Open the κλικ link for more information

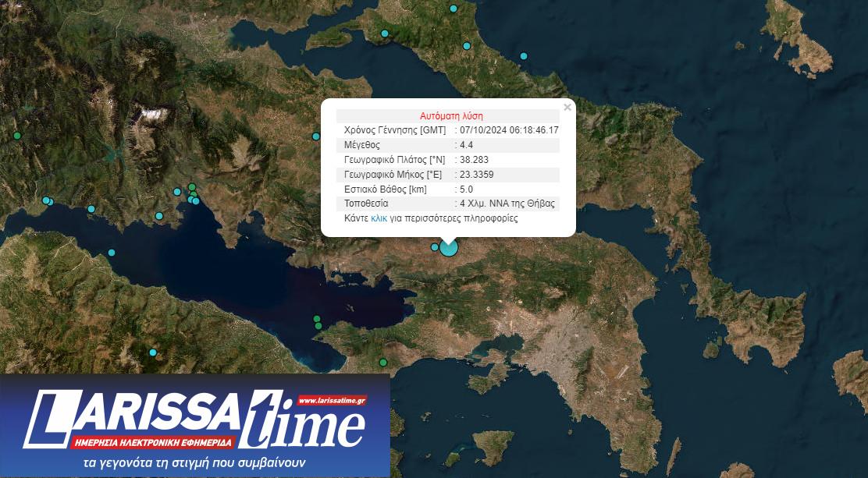(379, 218)
